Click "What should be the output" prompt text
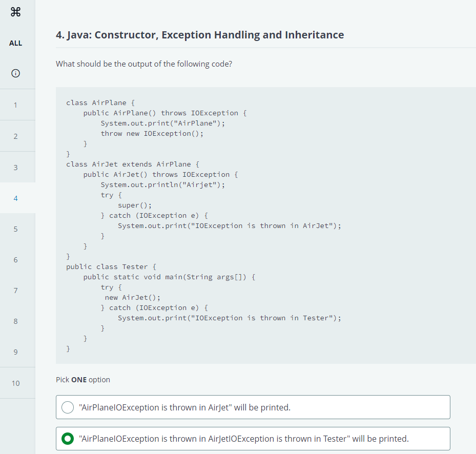476x454 pixels. click(144, 64)
